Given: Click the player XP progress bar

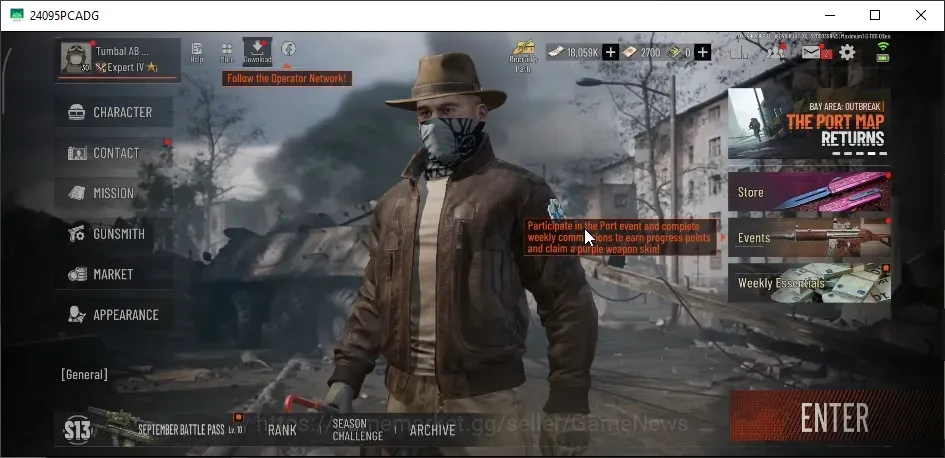Looking at the screenshot, I should (x=118, y=78).
